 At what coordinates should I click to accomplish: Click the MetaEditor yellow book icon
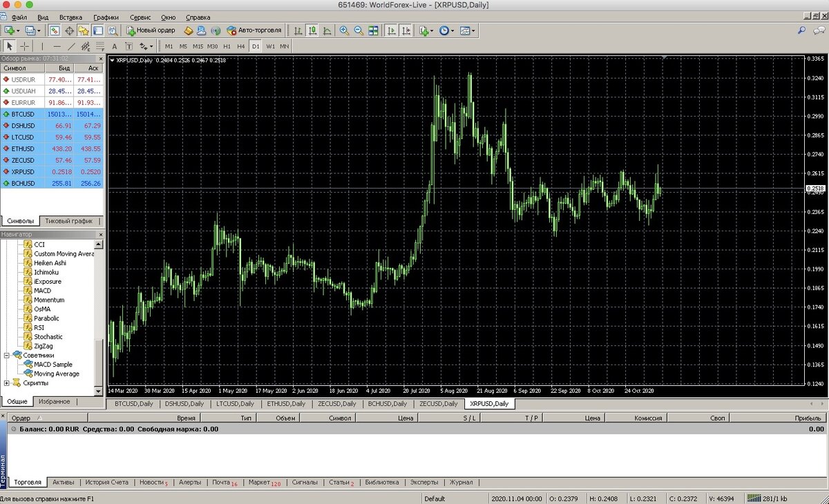point(188,30)
